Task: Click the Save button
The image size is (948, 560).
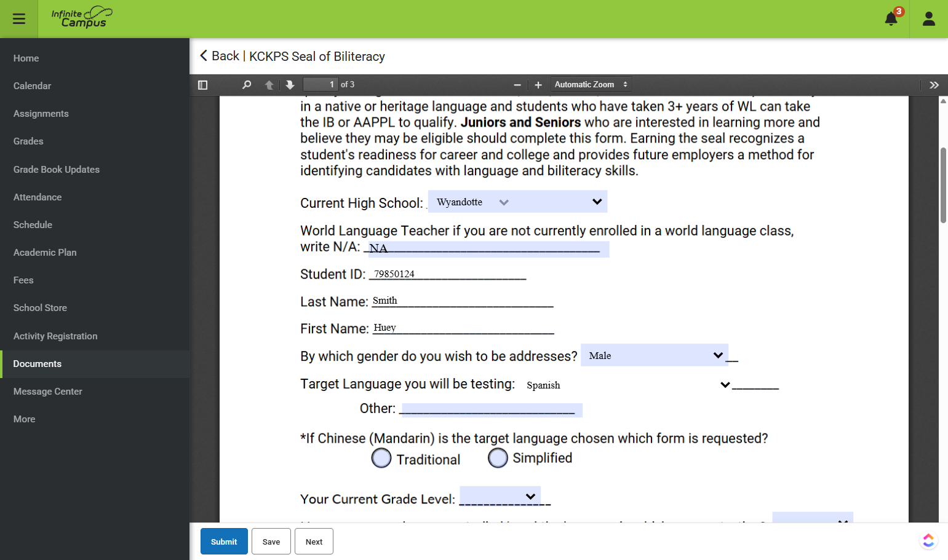Action: [x=271, y=542]
